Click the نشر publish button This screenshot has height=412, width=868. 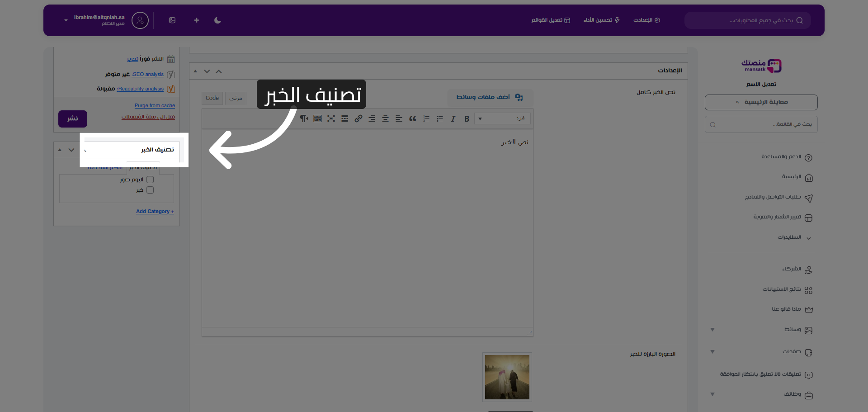coord(72,118)
